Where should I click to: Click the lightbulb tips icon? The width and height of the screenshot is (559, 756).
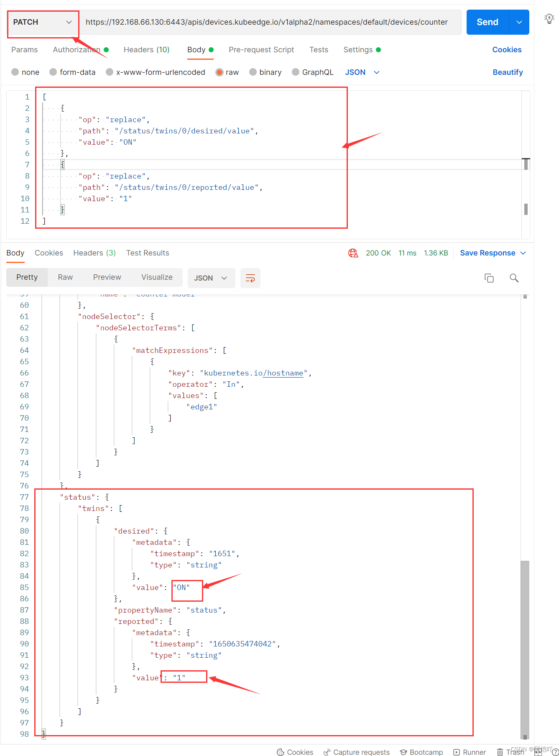pyautogui.click(x=549, y=19)
